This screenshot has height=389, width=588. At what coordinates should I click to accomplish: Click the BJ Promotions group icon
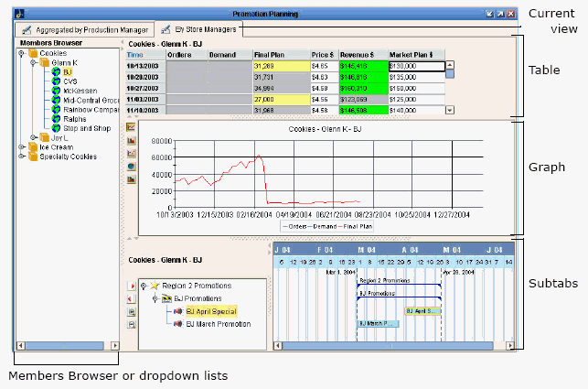(166, 299)
